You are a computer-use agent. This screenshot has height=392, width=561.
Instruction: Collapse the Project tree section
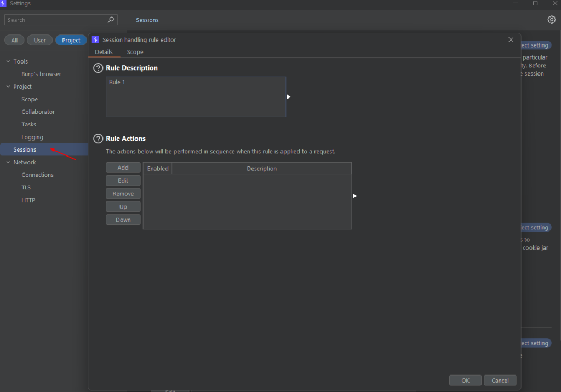(8, 87)
